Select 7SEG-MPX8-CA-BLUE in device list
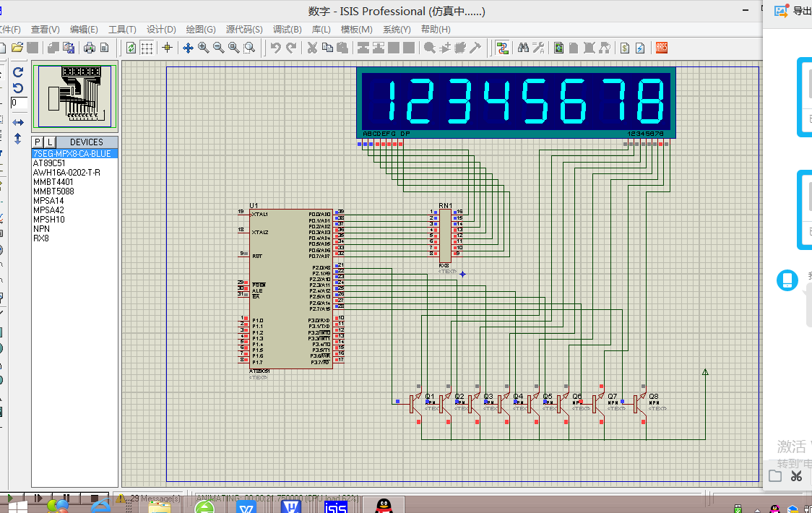 [74, 154]
